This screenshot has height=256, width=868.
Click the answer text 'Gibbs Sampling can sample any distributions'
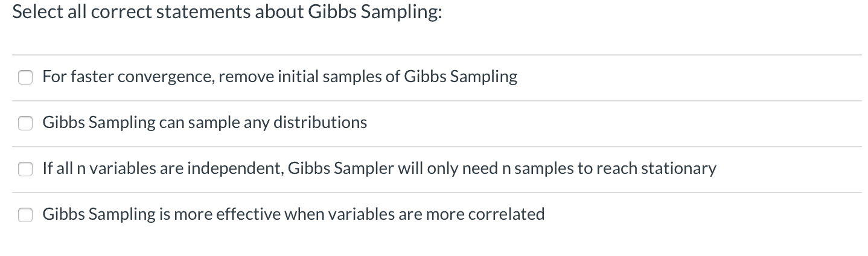coord(205,123)
